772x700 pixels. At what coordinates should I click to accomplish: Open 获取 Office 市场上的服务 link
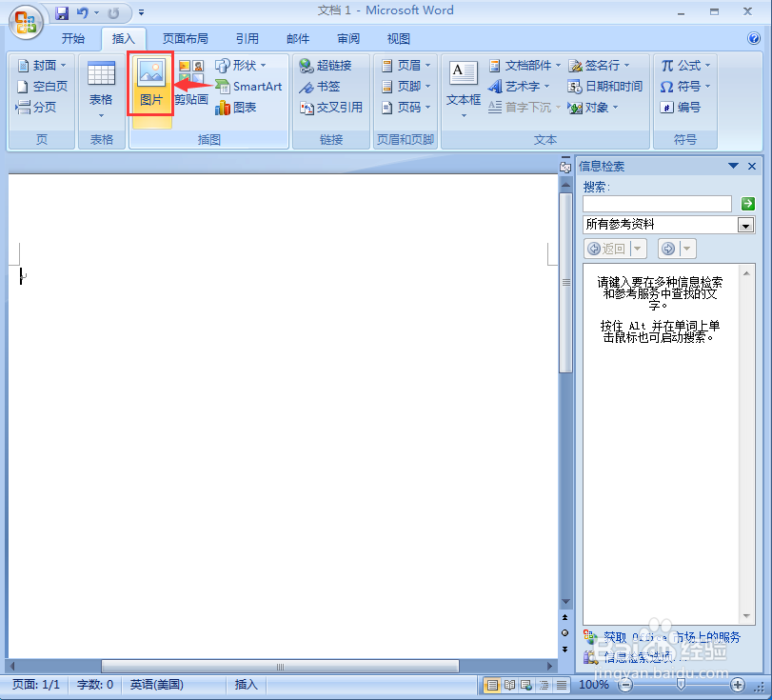pyautogui.click(x=672, y=637)
